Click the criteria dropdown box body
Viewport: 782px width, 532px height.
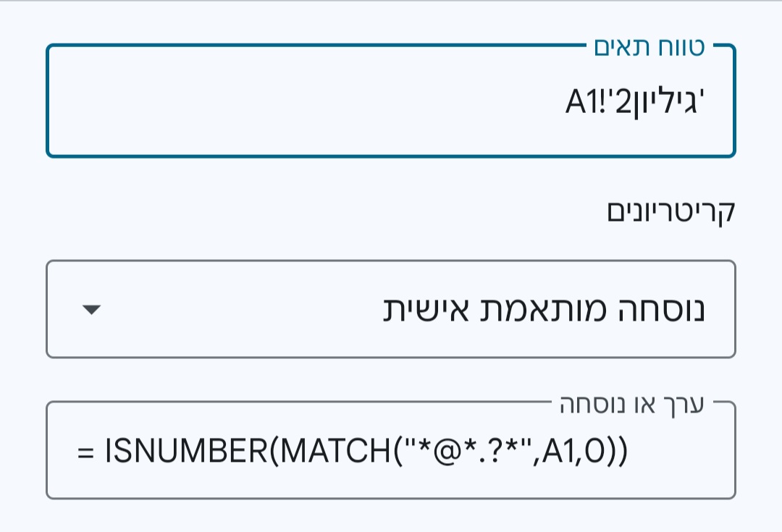[391, 308]
